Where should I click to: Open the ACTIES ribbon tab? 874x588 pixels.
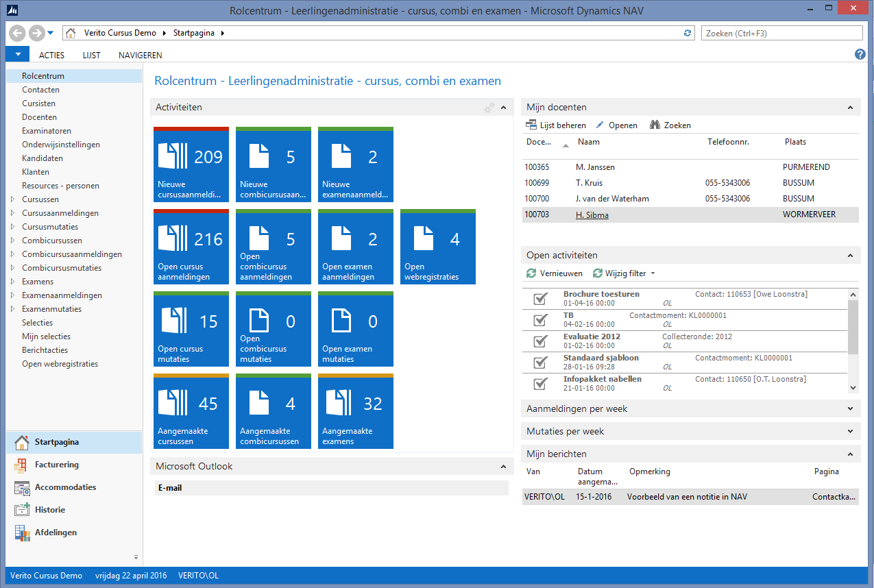click(x=52, y=55)
